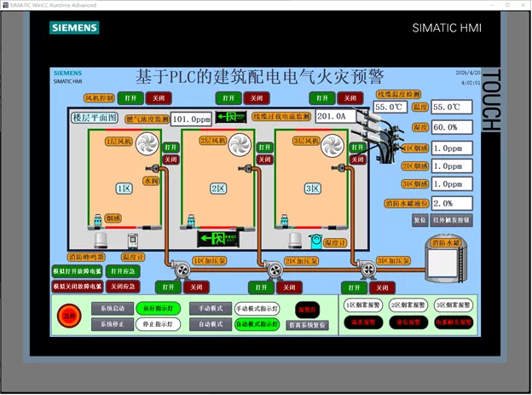Viewport: 532px width, 395px height.
Task: Click 模拟关闭故障电弧 button
Action: pos(78,287)
